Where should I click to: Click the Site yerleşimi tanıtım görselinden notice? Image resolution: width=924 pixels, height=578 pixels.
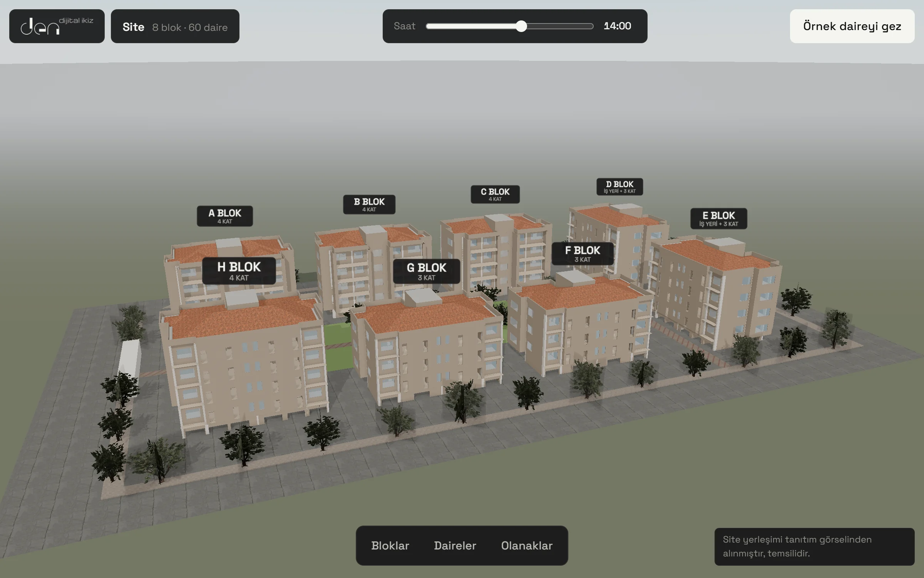coord(814,546)
